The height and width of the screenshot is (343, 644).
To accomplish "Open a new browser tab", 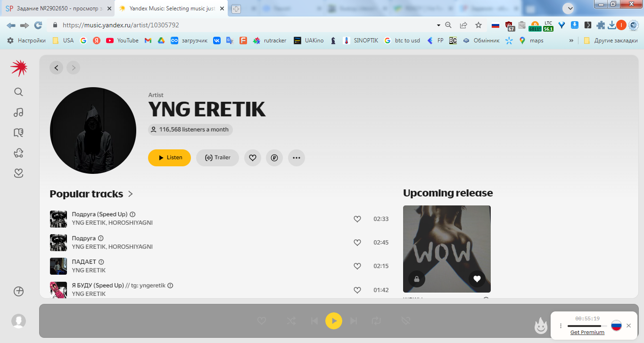I will point(236,9).
